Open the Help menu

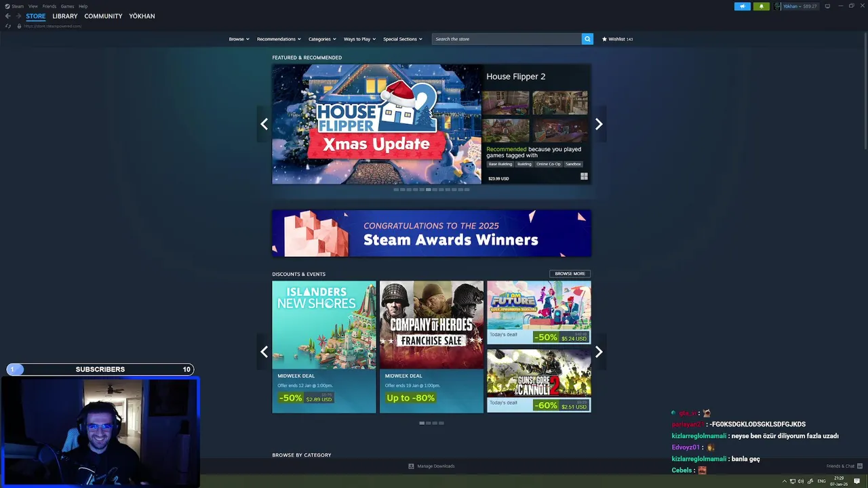click(83, 6)
